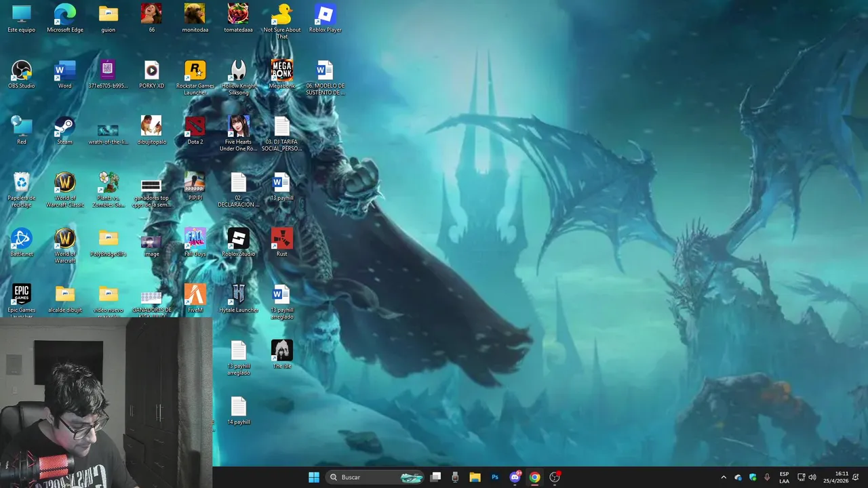
Task: Switch to Google Chrome in the taskbar
Action: [535, 477]
